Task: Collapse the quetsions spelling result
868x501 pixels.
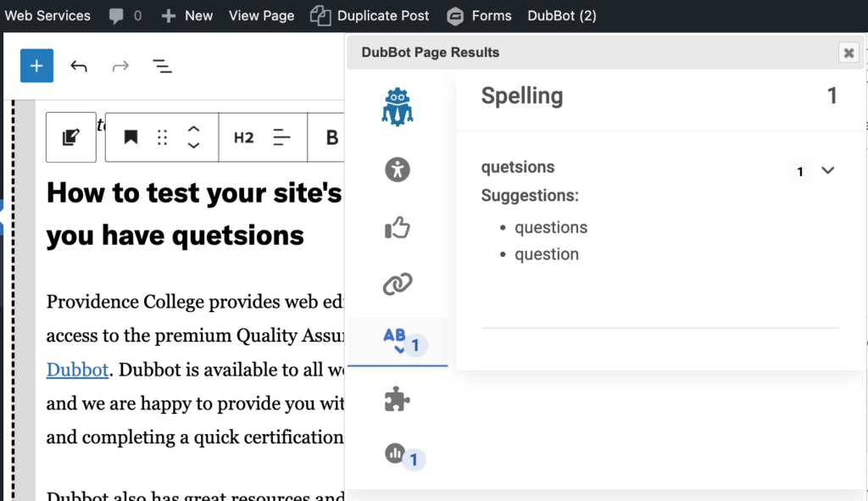Action: coord(827,170)
